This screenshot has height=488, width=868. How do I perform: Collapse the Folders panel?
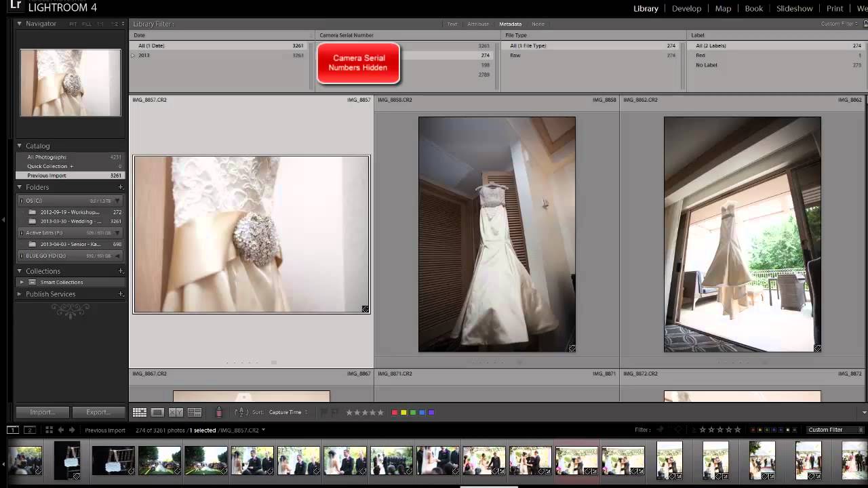(20, 187)
